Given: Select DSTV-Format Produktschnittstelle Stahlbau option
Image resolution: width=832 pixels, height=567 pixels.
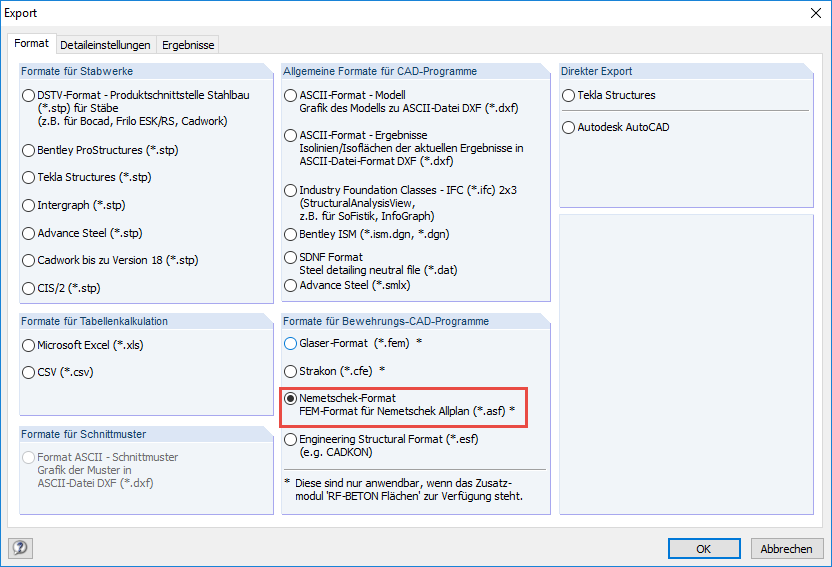Looking at the screenshot, I should coord(29,96).
